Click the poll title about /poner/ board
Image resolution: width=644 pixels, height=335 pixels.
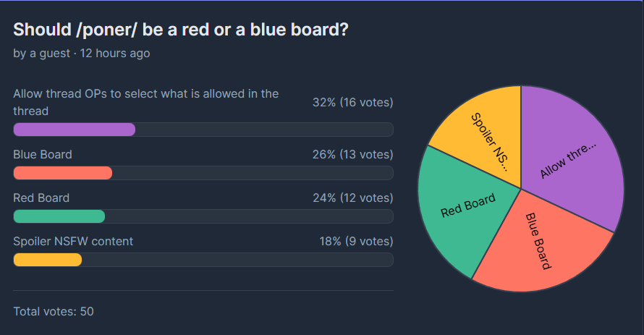(x=181, y=30)
